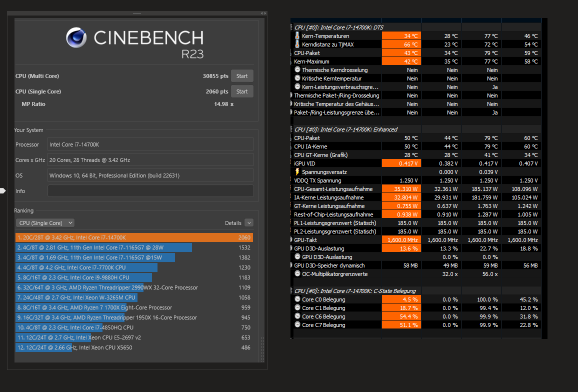The image size is (578, 392).
Task: Select ranking row 8 Ryzen 7 1700X
Action: tap(134, 307)
